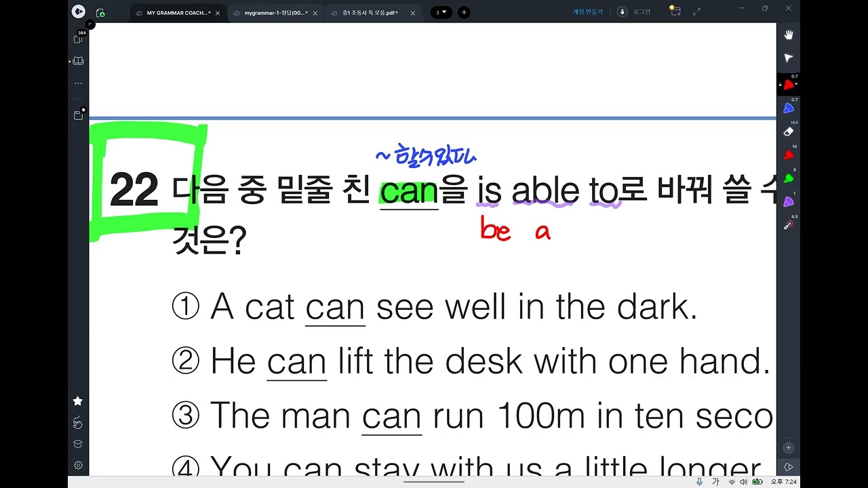Select the laser pointer tool
The width and height of the screenshot is (868, 488).
(x=788, y=224)
